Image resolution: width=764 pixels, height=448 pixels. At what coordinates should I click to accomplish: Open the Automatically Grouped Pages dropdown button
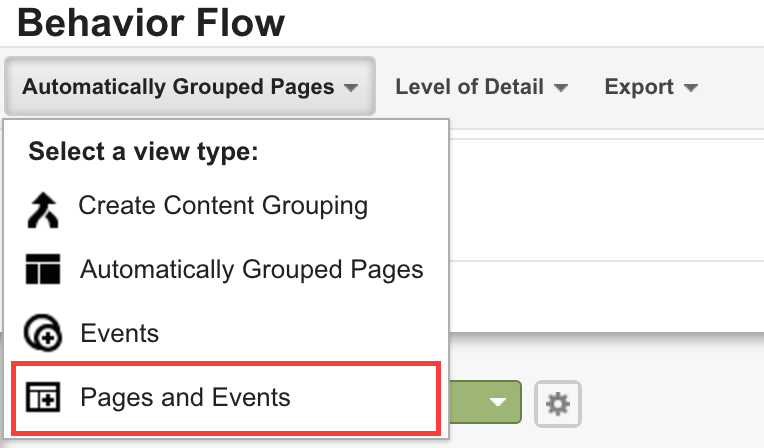[x=190, y=86]
